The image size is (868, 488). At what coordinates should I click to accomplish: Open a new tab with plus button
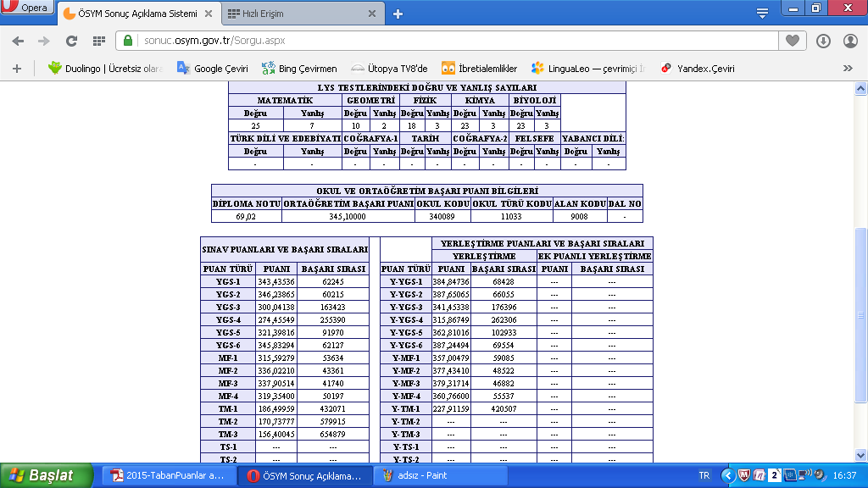click(398, 14)
